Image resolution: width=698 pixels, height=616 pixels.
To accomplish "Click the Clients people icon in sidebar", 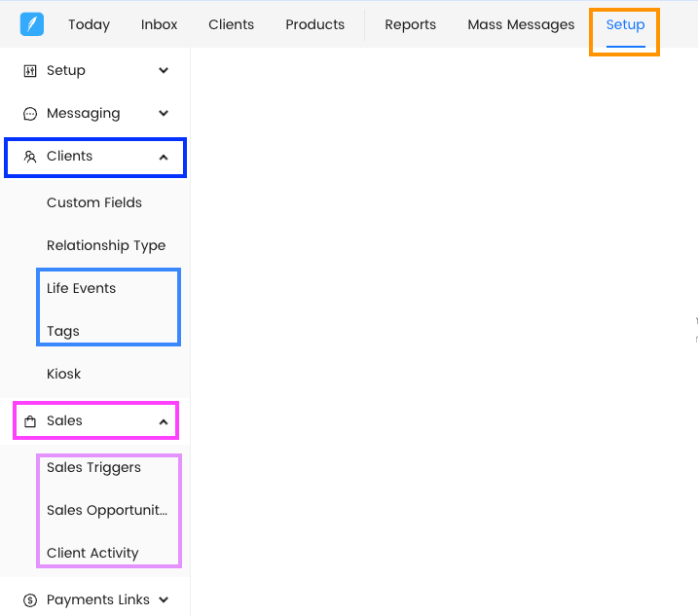I will [x=30, y=157].
